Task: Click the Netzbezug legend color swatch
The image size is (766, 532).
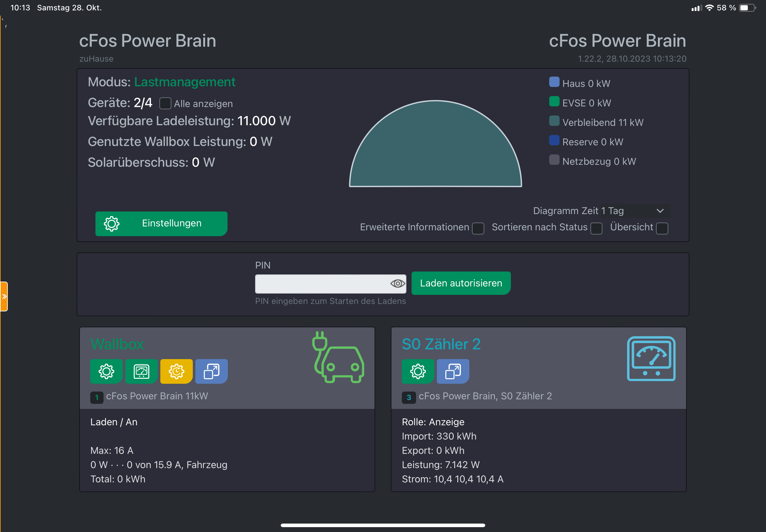Action: 554,160
